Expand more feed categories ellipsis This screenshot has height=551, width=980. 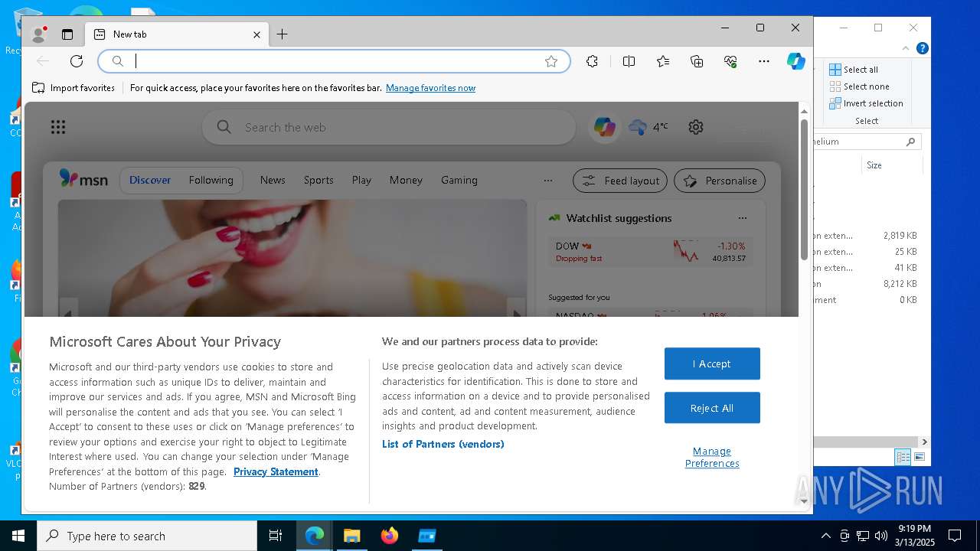547,181
